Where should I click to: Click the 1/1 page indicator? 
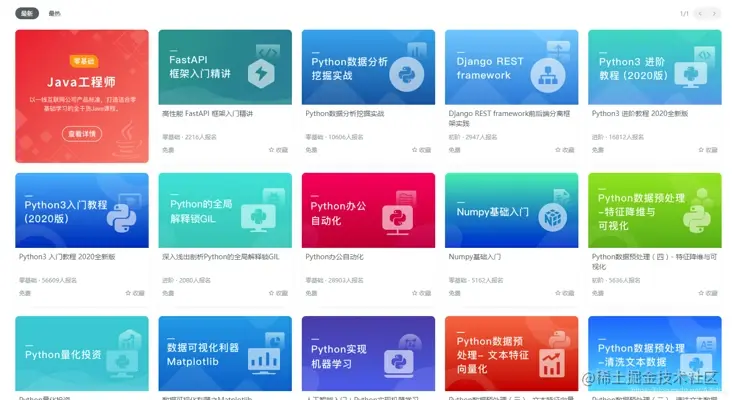[684, 14]
